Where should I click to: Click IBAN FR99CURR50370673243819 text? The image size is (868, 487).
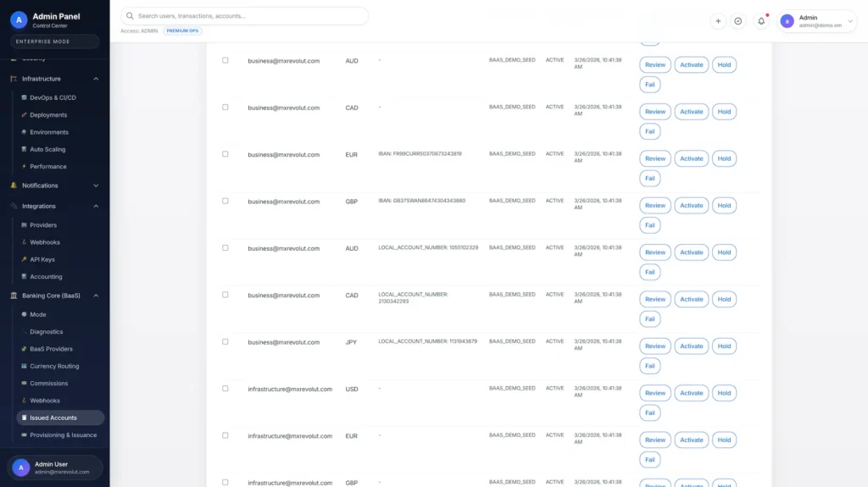pos(420,154)
